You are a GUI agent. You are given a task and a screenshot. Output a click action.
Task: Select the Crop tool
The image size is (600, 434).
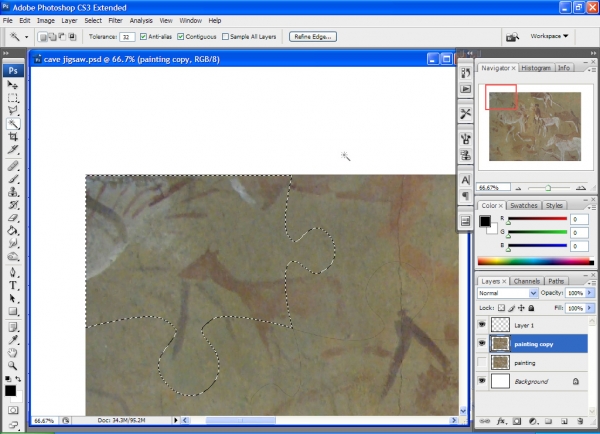(x=13, y=137)
